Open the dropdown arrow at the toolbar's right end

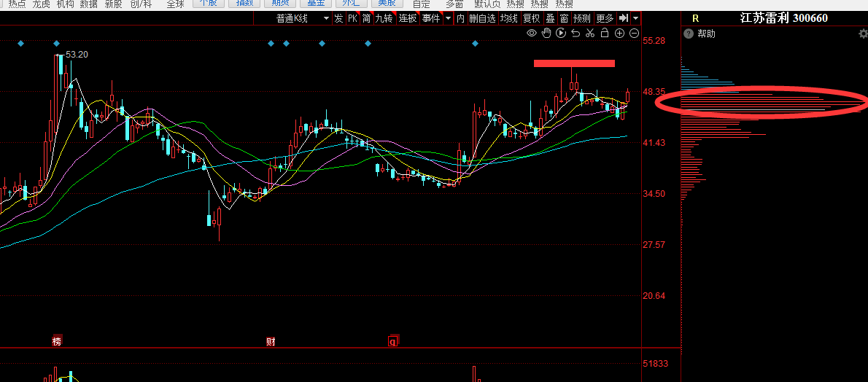(x=635, y=18)
